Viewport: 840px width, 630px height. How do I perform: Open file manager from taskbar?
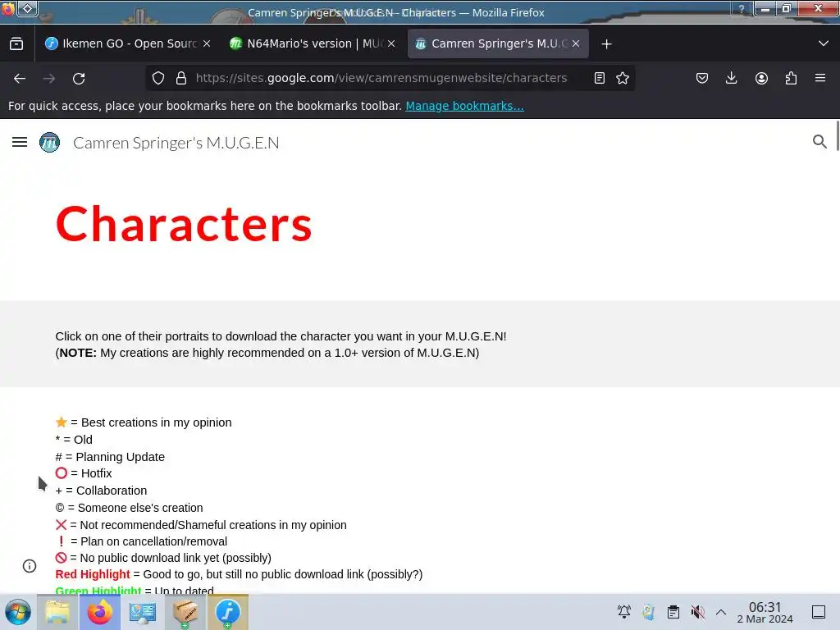tap(57, 612)
